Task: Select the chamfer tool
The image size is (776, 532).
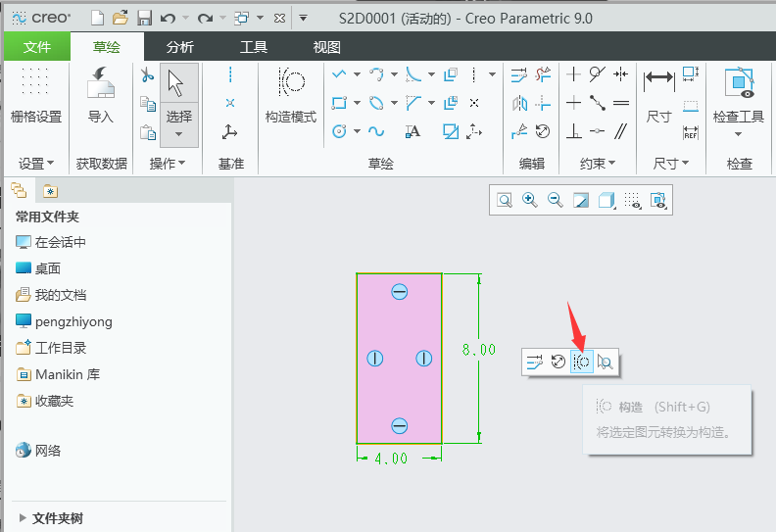Action: pyautogui.click(x=413, y=103)
